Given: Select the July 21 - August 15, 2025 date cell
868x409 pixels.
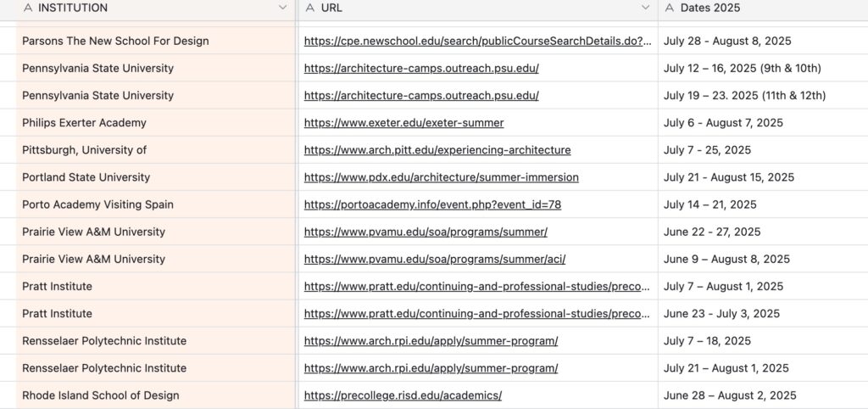Looking at the screenshot, I should [x=763, y=177].
